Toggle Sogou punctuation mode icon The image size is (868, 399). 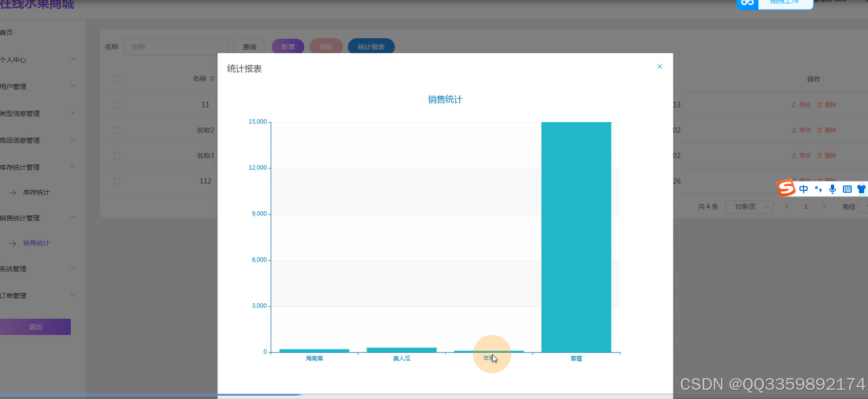coord(818,189)
